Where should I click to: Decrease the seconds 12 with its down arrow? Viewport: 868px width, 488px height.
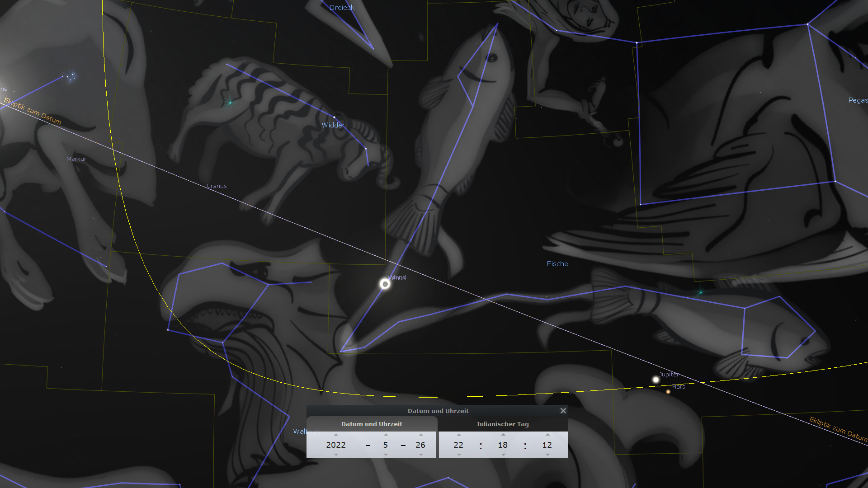[x=547, y=455]
